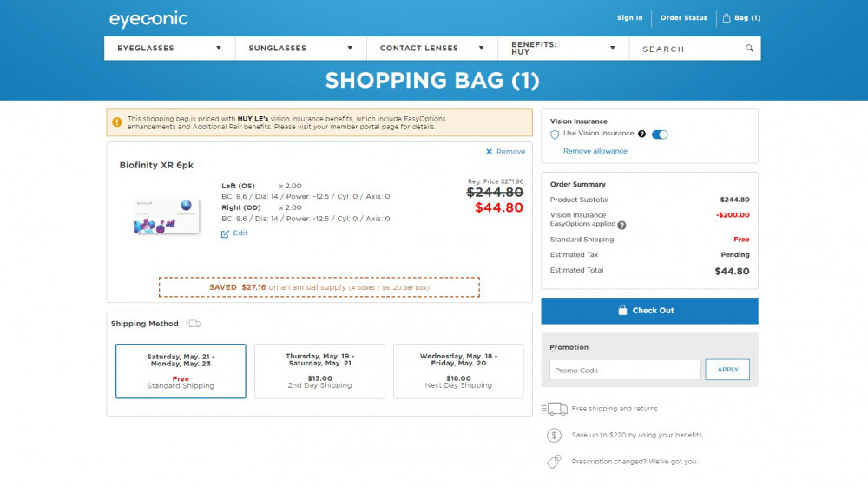Click the edit pencil icon for prescription

[x=225, y=233]
